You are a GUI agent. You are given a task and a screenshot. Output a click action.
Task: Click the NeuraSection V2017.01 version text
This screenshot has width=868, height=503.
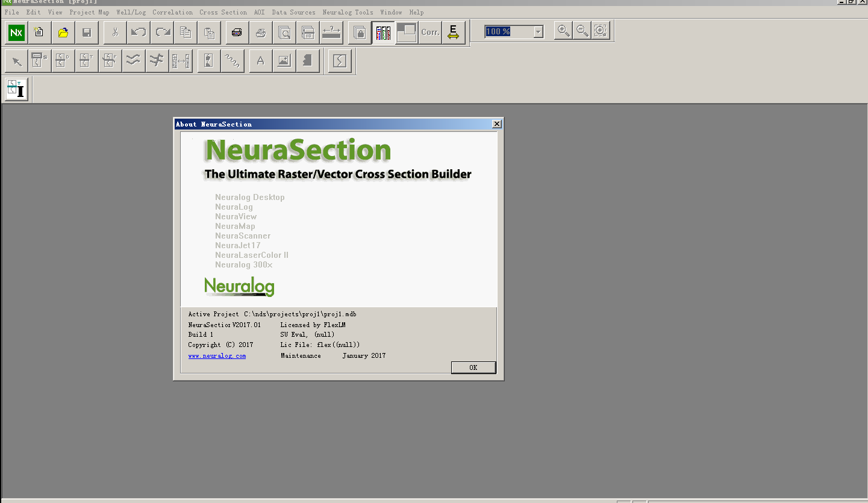click(x=225, y=325)
